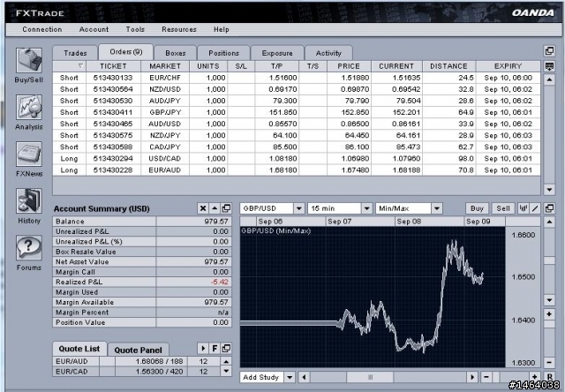
Task: Detach the Account Summary panel
Action: 226,208
